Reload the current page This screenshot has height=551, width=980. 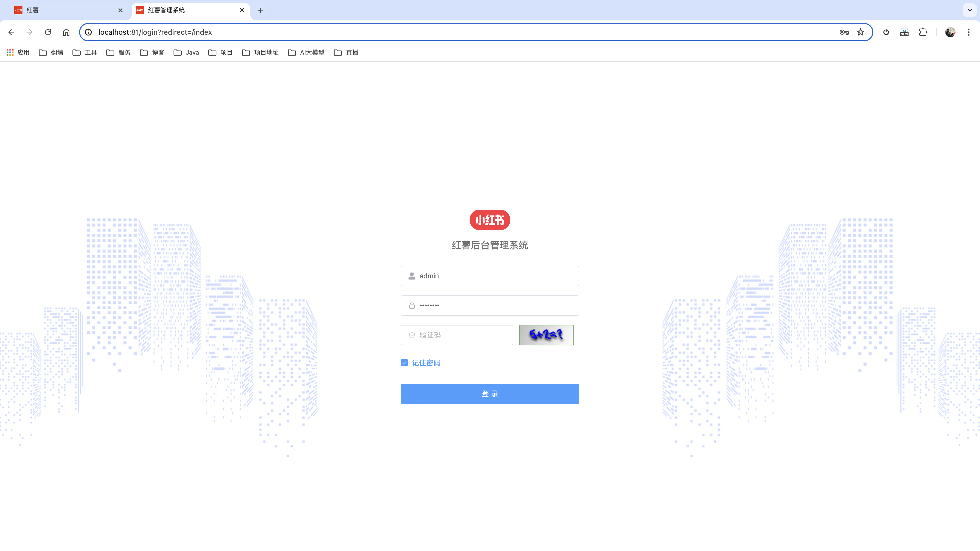click(x=48, y=32)
